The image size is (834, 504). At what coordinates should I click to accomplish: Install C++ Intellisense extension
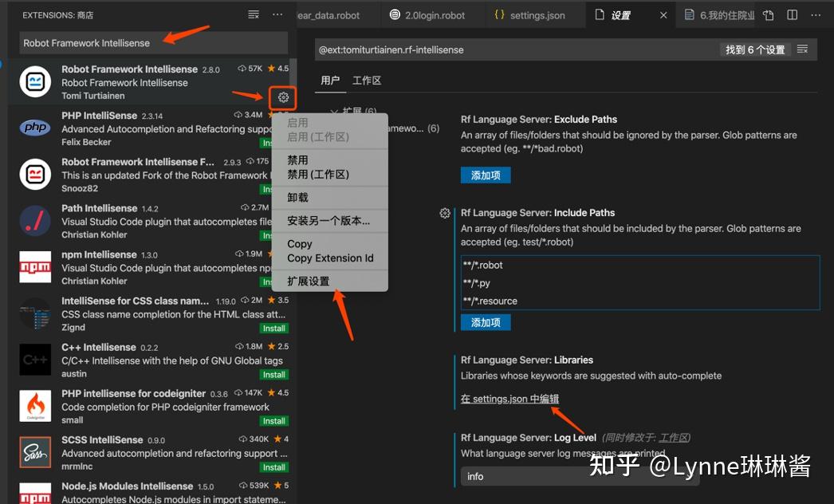(x=274, y=375)
